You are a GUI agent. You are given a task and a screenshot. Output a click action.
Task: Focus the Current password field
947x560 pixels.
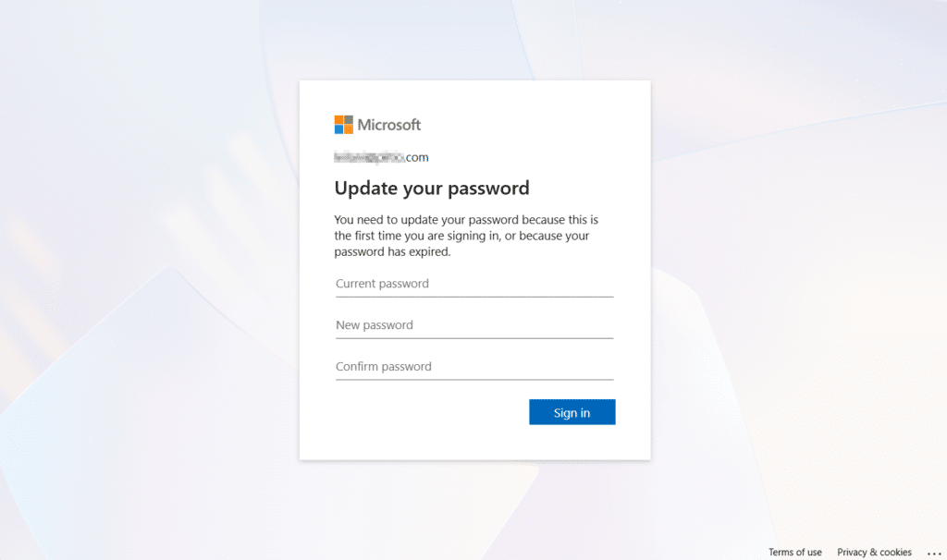[x=474, y=285]
